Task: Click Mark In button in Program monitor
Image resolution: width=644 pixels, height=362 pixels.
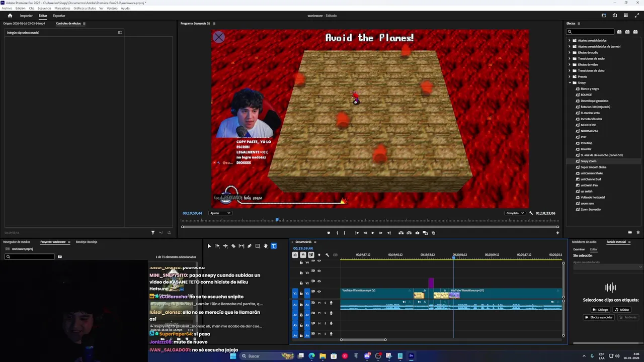Action: coord(337,233)
